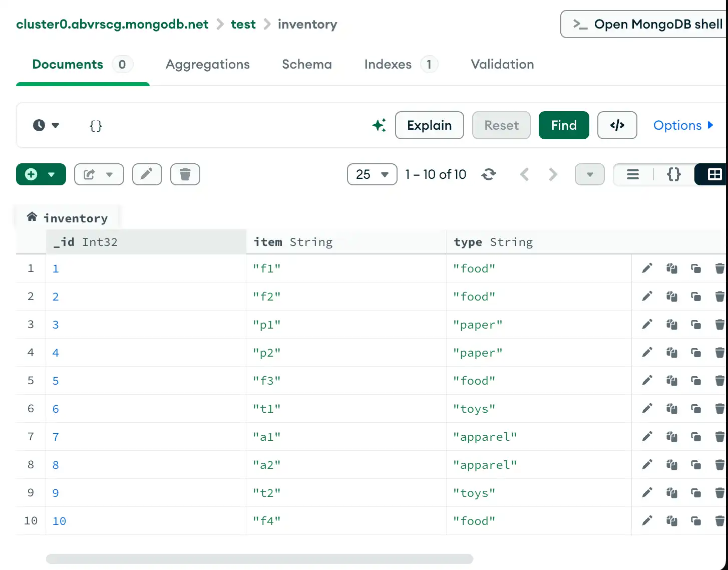This screenshot has width=728, height=570.
Task: Click the bulk delete trash icon
Action: coord(185,174)
